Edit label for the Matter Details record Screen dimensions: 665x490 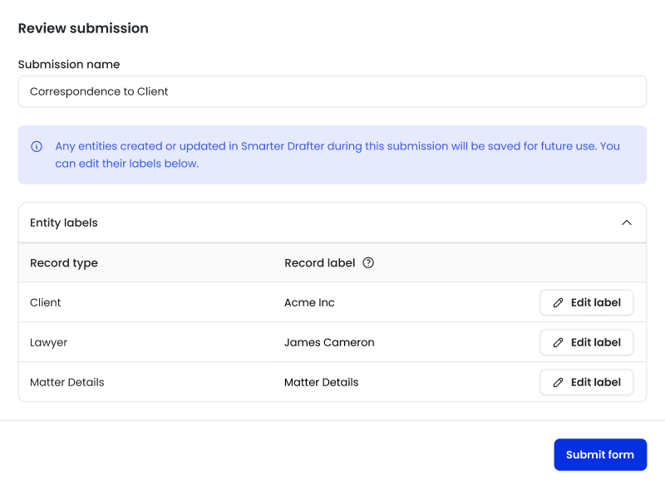[x=586, y=382]
